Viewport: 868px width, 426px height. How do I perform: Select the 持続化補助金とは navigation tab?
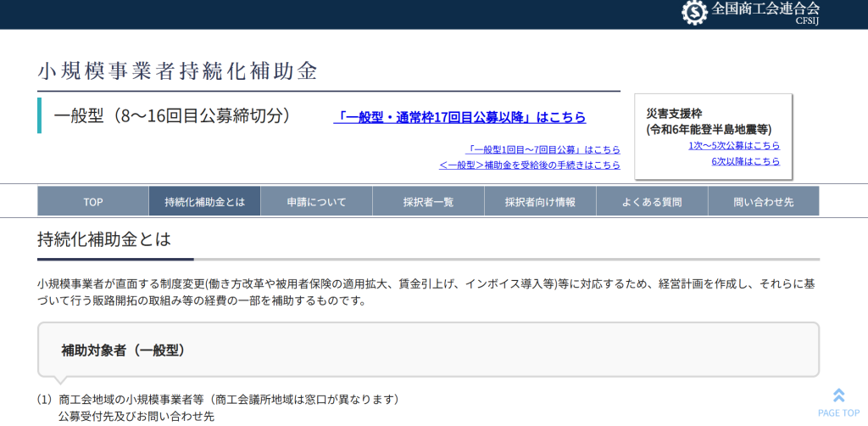coord(204,202)
